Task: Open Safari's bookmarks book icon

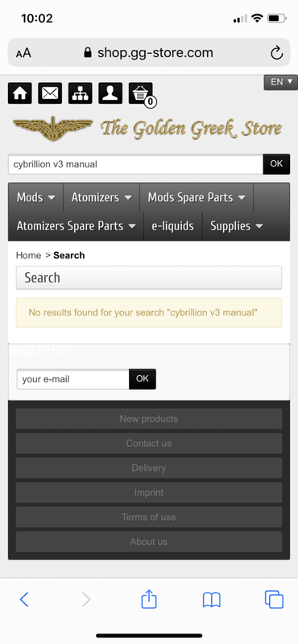Action: point(212,600)
